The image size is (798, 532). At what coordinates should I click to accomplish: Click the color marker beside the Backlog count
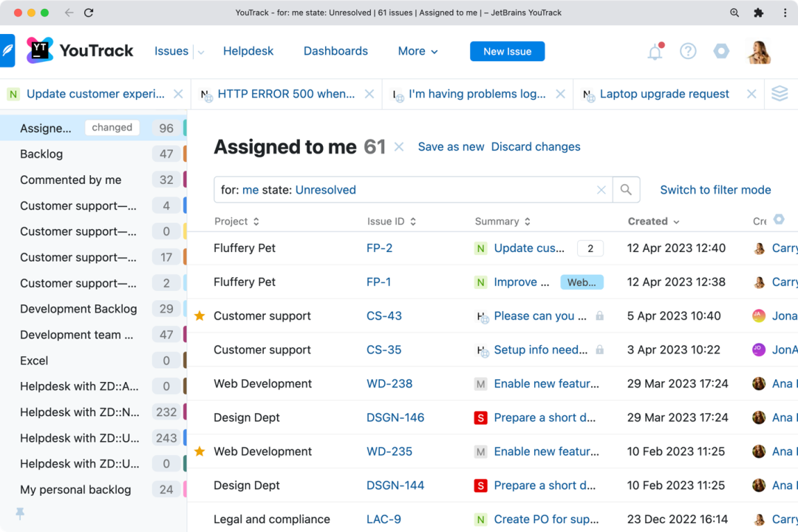pos(185,154)
